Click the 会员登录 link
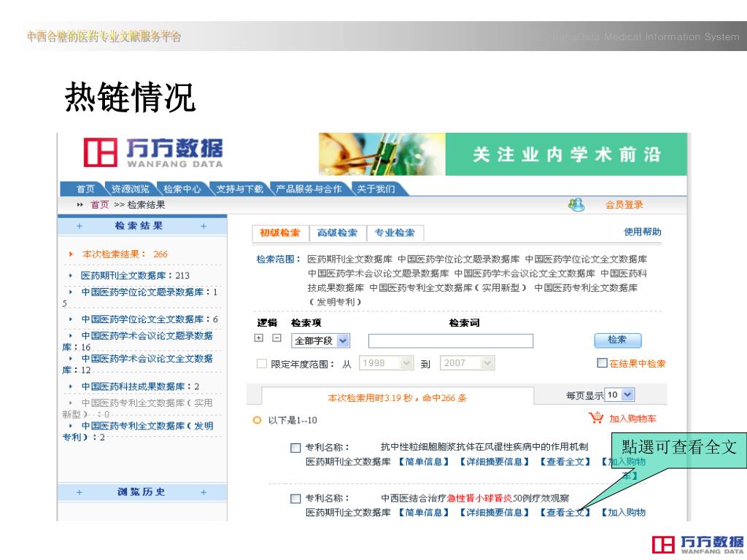This screenshot has height=560, width=747. (624, 205)
